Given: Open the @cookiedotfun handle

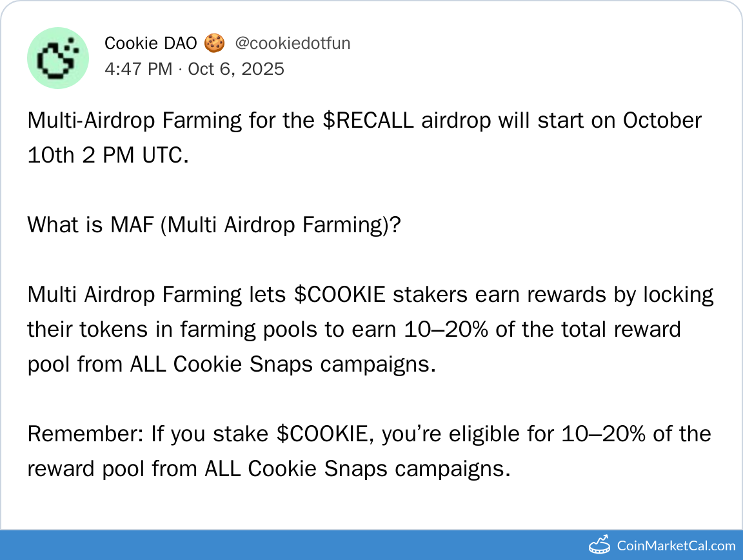Looking at the screenshot, I should click(x=292, y=43).
